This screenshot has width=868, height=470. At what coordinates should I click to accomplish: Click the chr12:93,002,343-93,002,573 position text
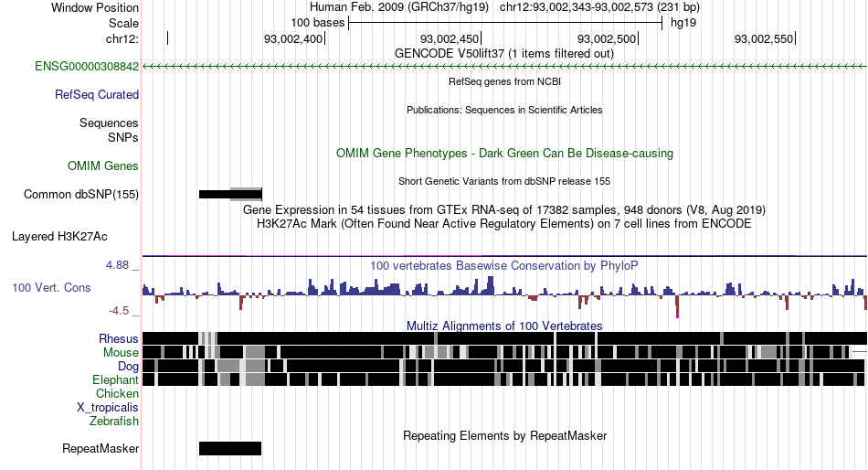[x=599, y=7]
